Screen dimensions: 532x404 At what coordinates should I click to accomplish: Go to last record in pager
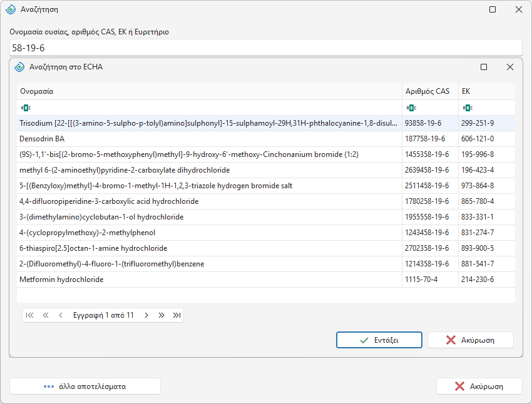point(176,315)
